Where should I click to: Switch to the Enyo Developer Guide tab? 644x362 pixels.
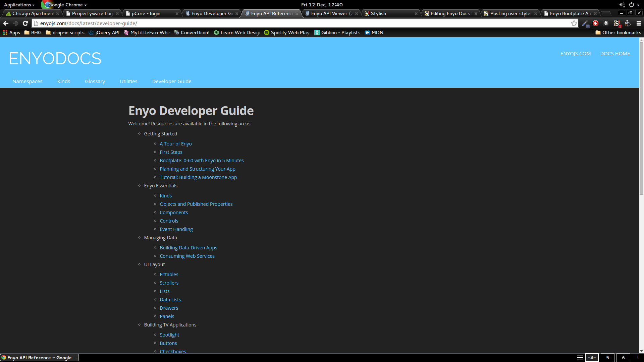coord(212,13)
